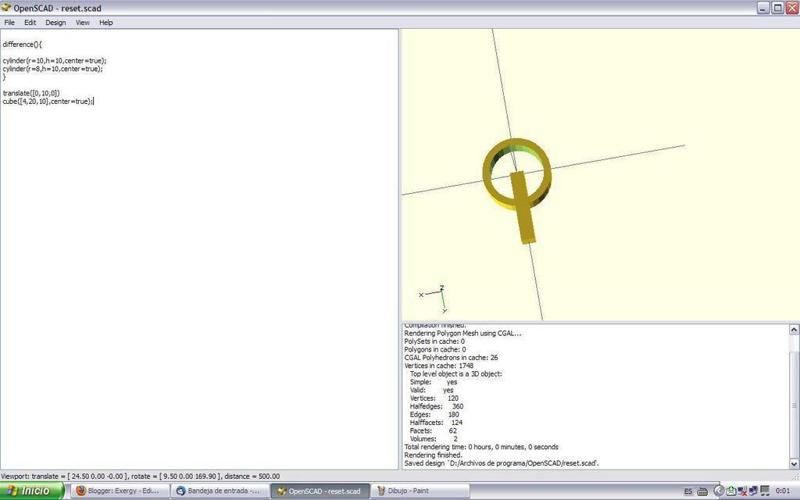
Task: Click the connected network computers tray icon
Action: pos(753,491)
